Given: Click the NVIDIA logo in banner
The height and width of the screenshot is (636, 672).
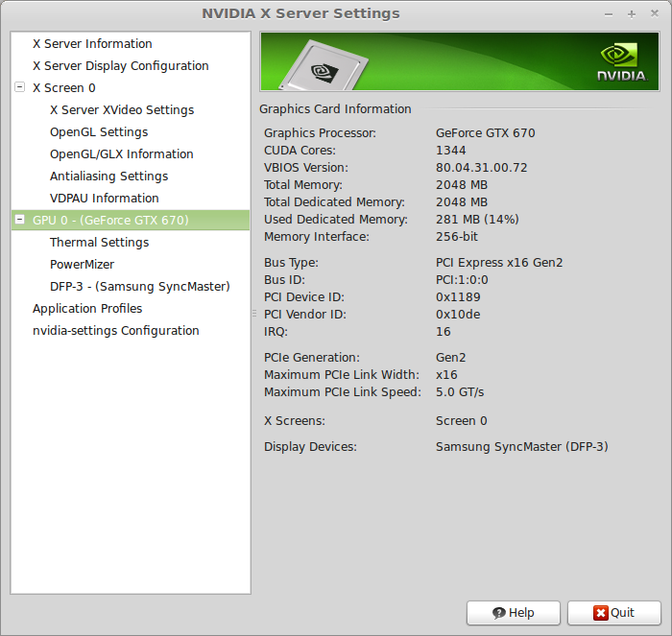Looking at the screenshot, I should point(622,61).
